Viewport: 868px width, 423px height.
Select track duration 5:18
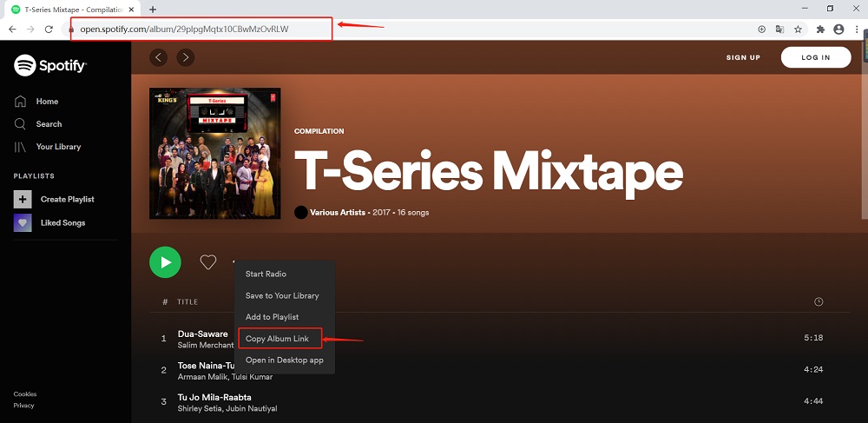point(813,338)
